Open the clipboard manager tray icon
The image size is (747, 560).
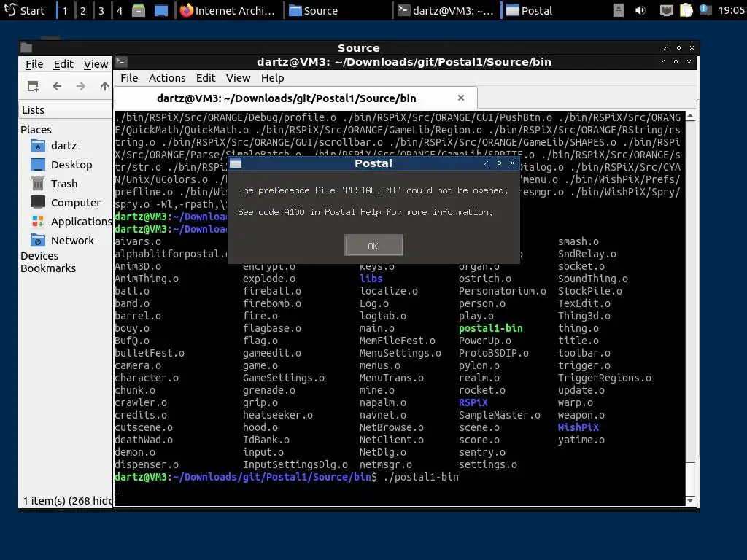point(686,10)
